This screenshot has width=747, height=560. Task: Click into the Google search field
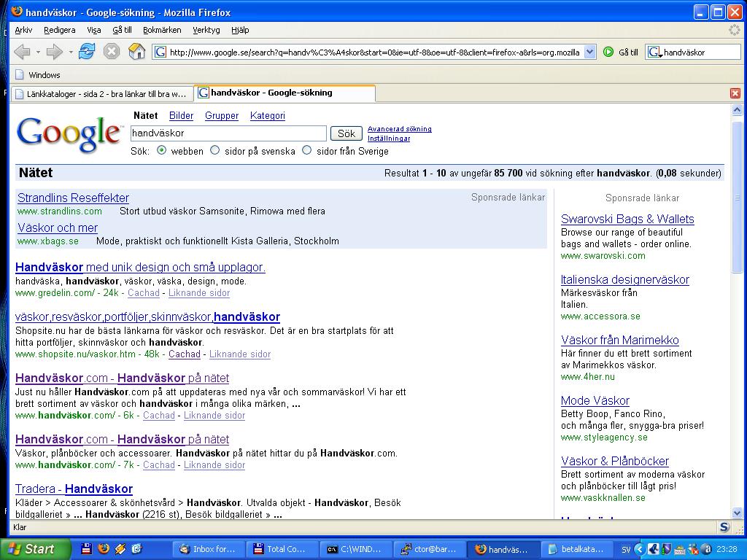point(228,133)
